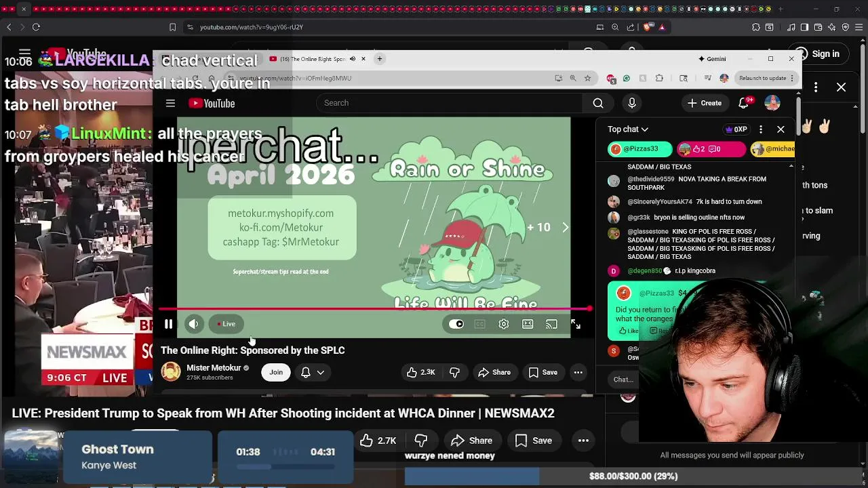Open Brave VPN shield icon
The height and width of the screenshot is (488, 868).
point(845,27)
